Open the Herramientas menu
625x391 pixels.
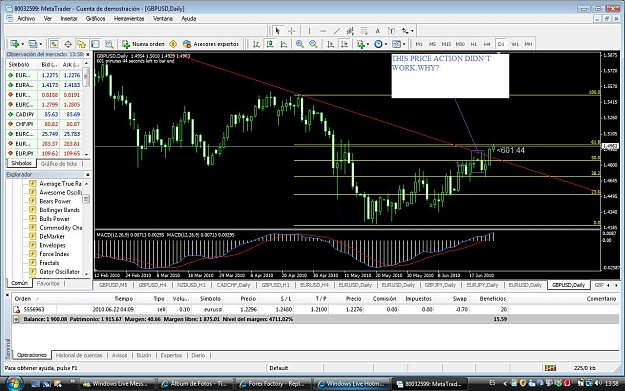click(129, 18)
